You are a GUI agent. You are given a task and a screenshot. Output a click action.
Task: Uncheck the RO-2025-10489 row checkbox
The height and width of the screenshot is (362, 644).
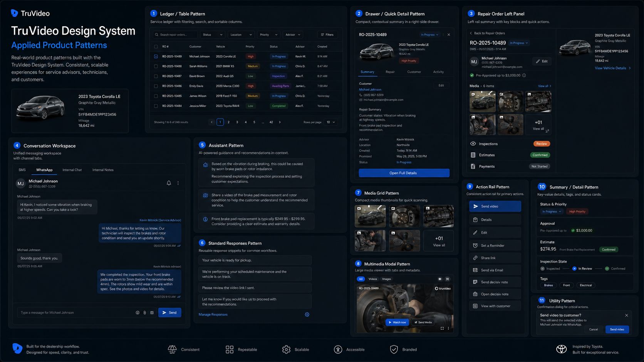[x=156, y=57]
